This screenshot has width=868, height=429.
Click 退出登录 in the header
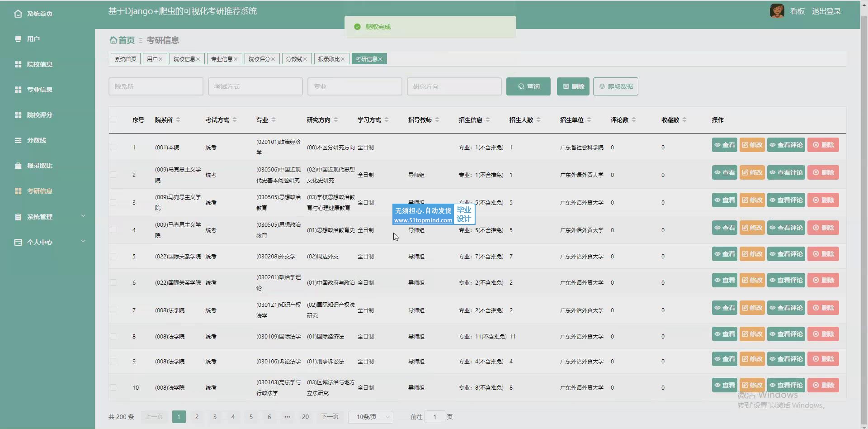826,11
